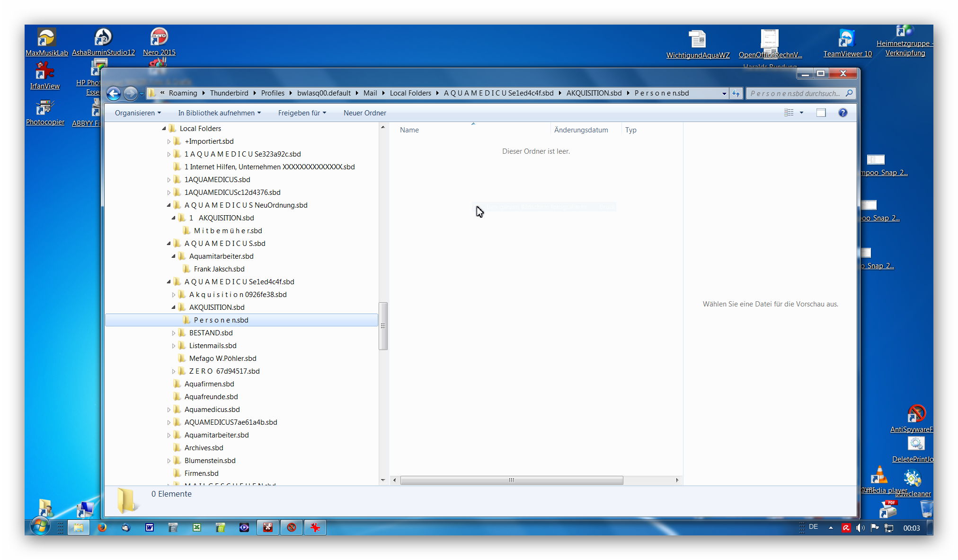Open the Organisieren menu

137,113
